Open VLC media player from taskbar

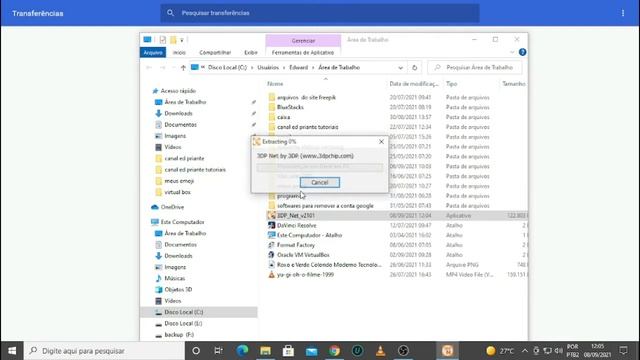click(x=380, y=351)
